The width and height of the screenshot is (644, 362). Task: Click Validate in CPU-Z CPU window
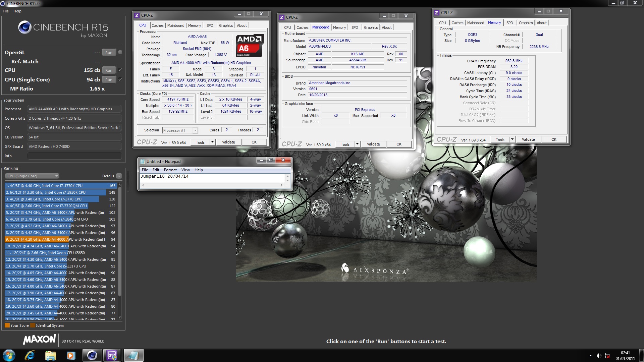click(x=228, y=142)
